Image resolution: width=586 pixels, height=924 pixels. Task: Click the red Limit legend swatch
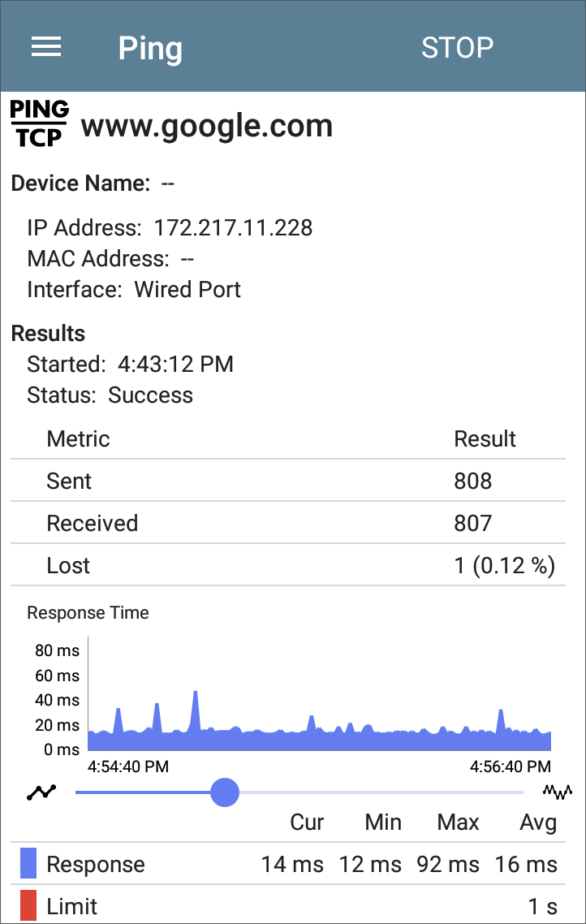(x=28, y=906)
